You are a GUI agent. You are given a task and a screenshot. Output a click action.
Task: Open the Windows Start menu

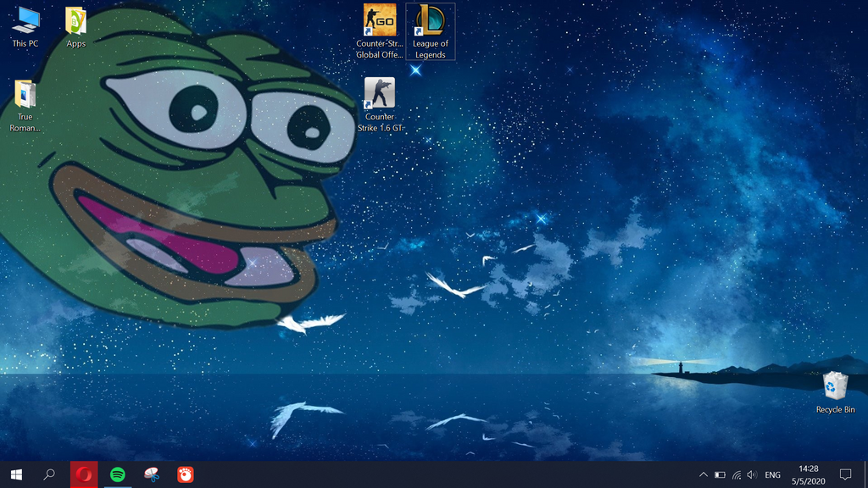click(x=17, y=474)
